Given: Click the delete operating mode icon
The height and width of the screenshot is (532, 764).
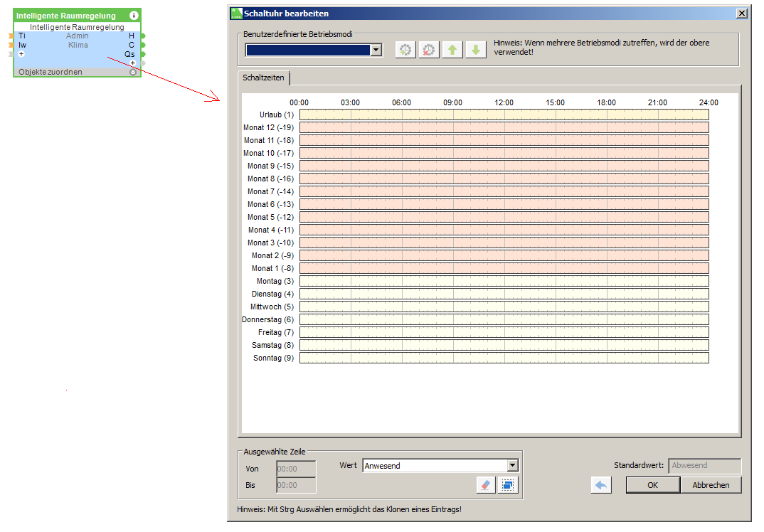Looking at the screenshot, I should [x=429, y=50].
